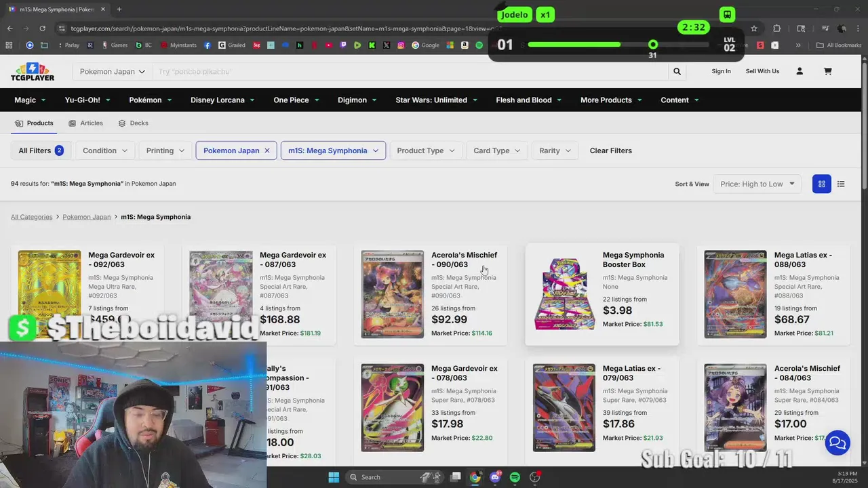The height and width of the screenshot is (488, 868).
Task: Expand the Printing filter dropdown
Action: point(165,150)
